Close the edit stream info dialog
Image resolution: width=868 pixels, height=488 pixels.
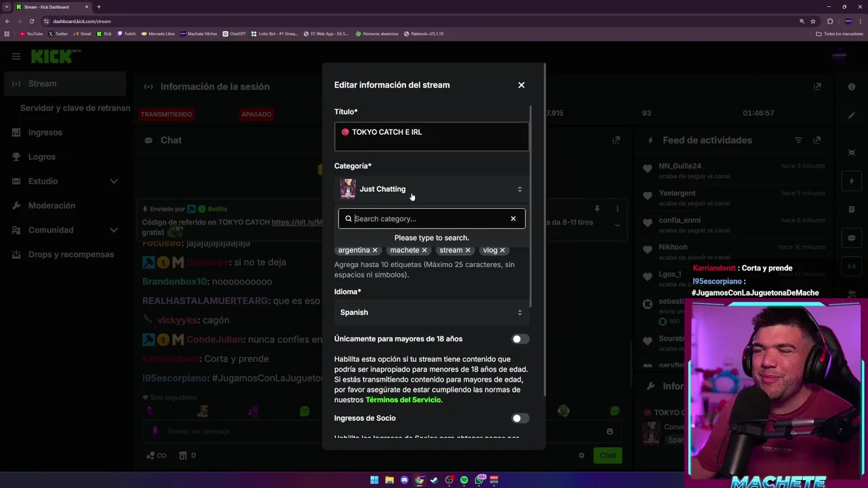521,85
